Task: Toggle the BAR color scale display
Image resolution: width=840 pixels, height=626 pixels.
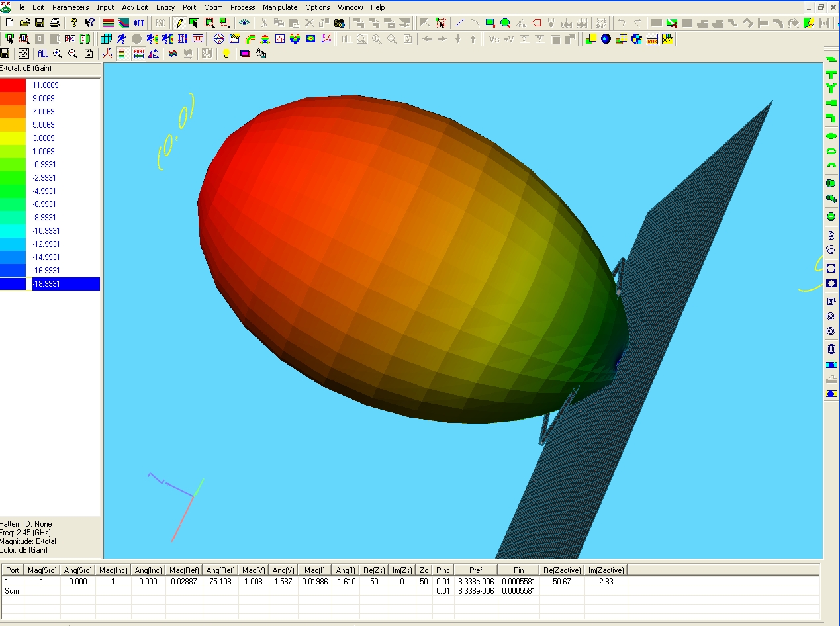Action: coord(652,39)
